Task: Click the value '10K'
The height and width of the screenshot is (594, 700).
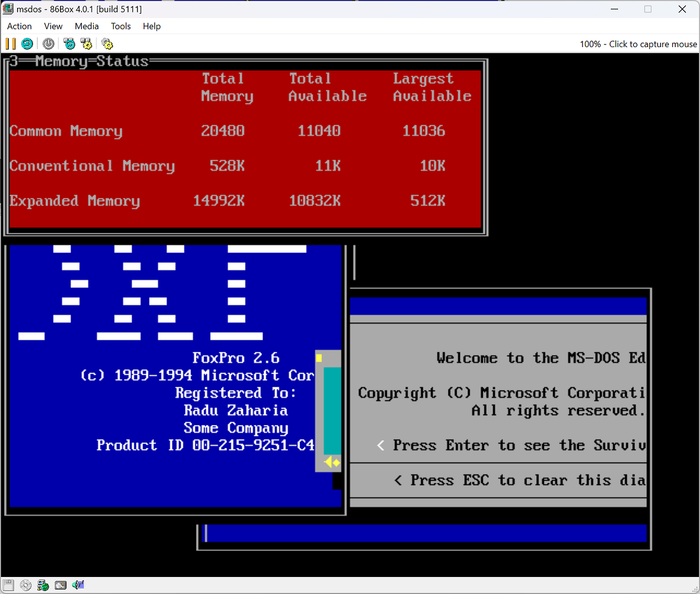Action: (432, 166)
